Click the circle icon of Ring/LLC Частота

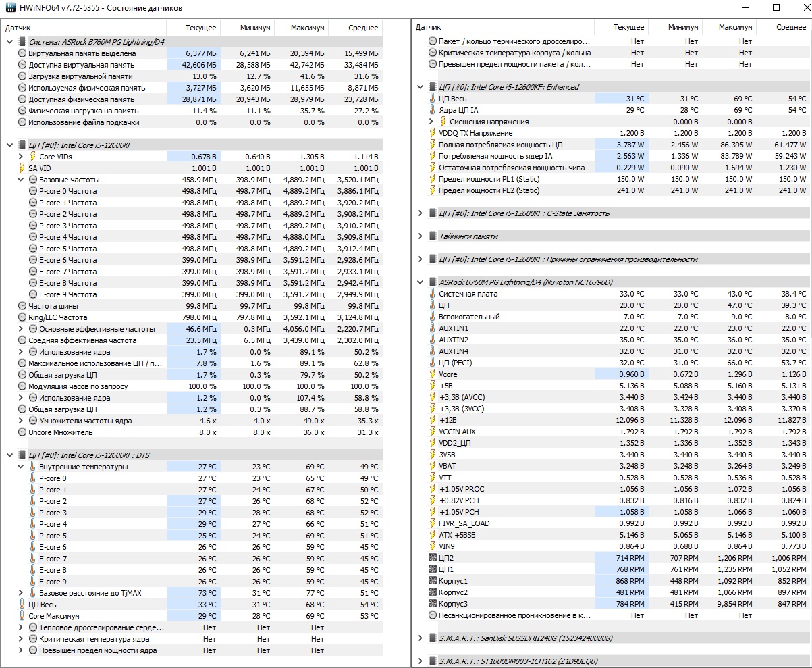point(22,317)
